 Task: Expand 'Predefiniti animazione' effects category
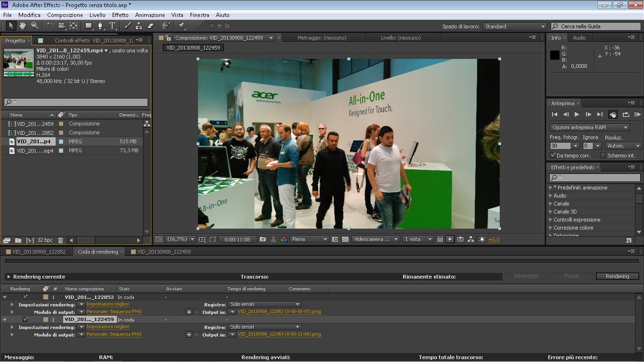coord(551,188)
